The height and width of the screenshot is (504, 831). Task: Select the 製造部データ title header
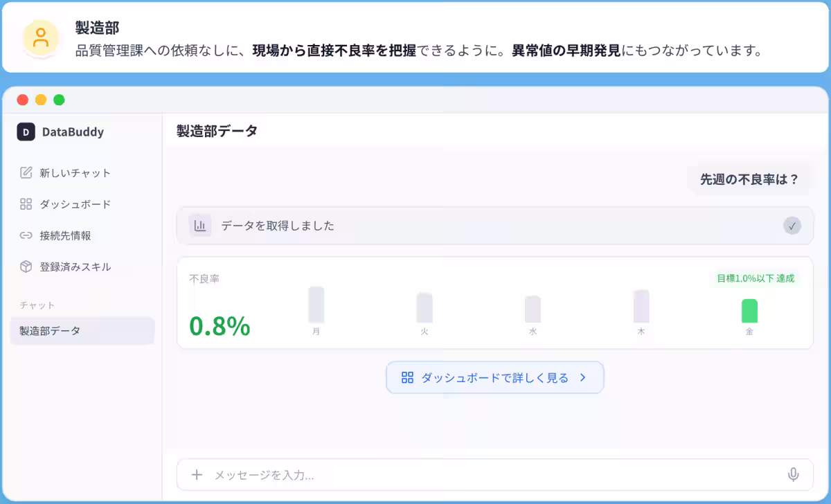(x=215, y=130)
